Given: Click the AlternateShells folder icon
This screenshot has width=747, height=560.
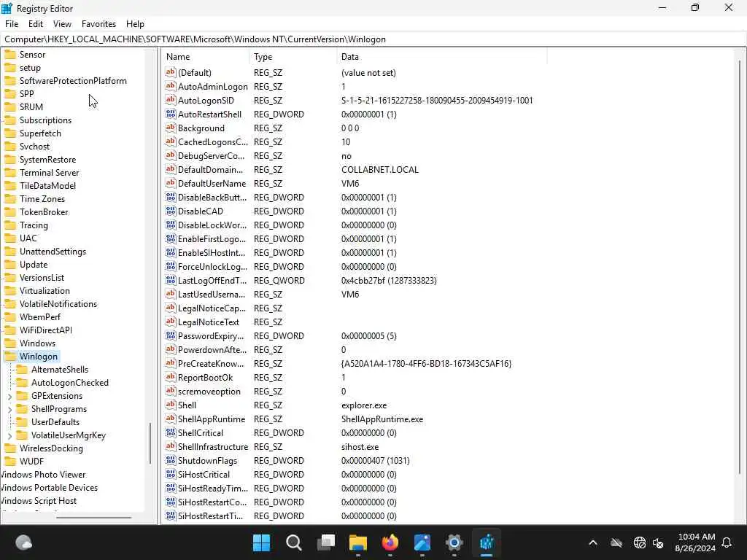Looking at the screenshot, I should pos(22,370).
